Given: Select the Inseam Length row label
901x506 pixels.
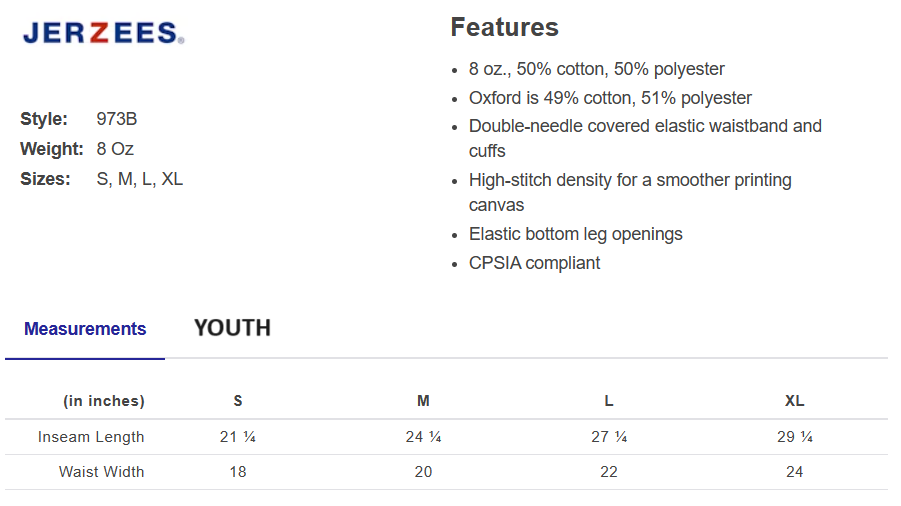Looking at the screenshot, I should point(91,437).
